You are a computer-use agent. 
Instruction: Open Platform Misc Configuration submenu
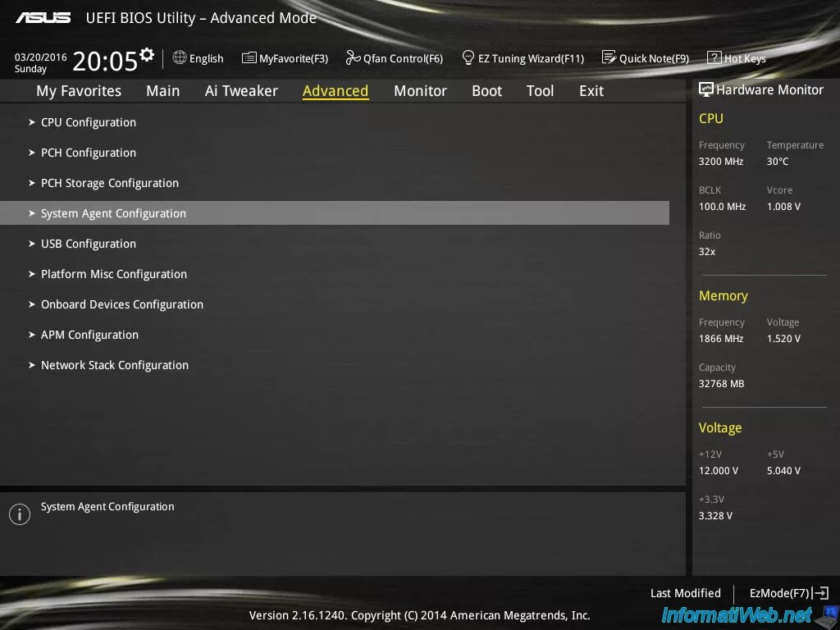click(x=114, y=274)
